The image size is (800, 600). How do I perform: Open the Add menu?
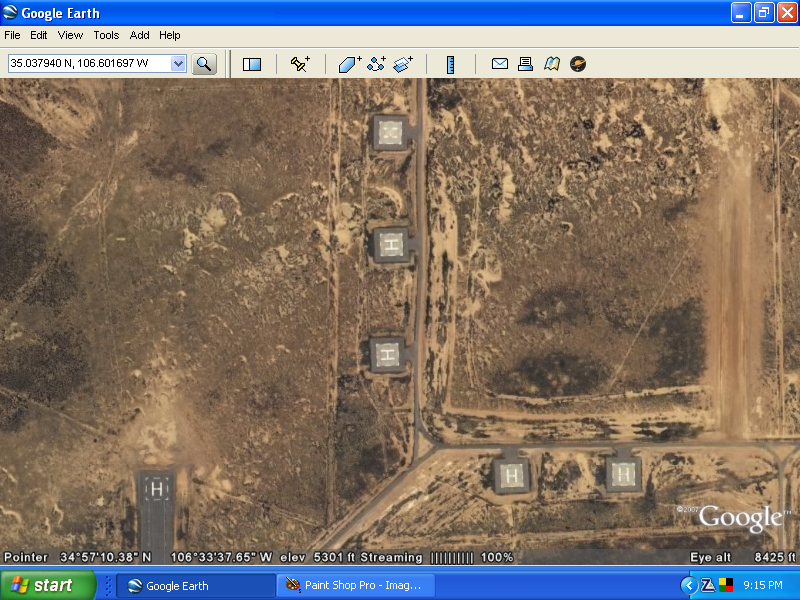[139, 35]
